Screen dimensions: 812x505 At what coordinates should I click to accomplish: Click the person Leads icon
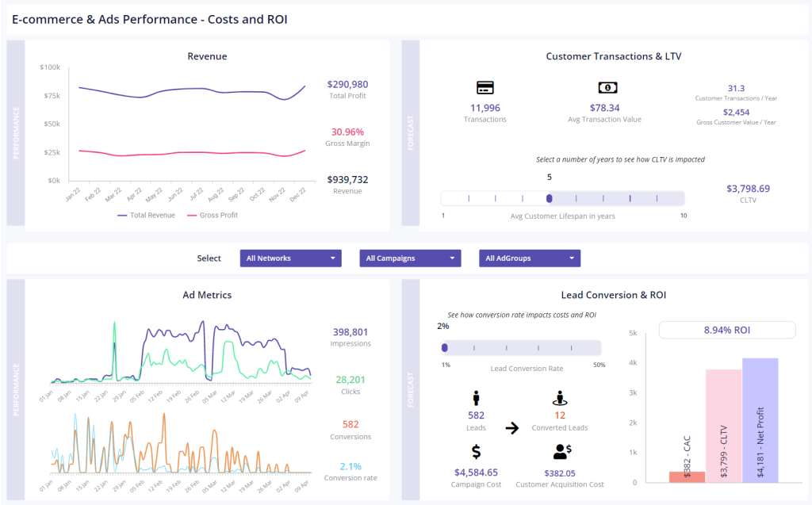click(x=476, y=398)
